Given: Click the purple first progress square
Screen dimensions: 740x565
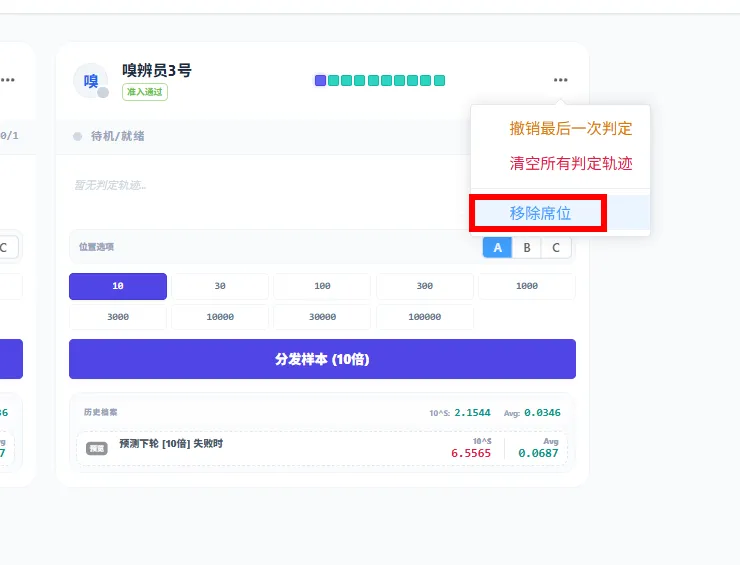Looking at the screenshot, I should pyautogui.click(x=320, y=80).
